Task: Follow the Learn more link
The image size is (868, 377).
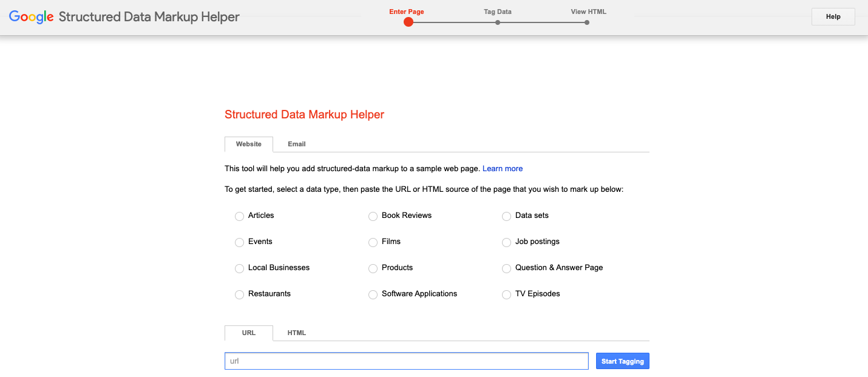Action: coord(503,169)
